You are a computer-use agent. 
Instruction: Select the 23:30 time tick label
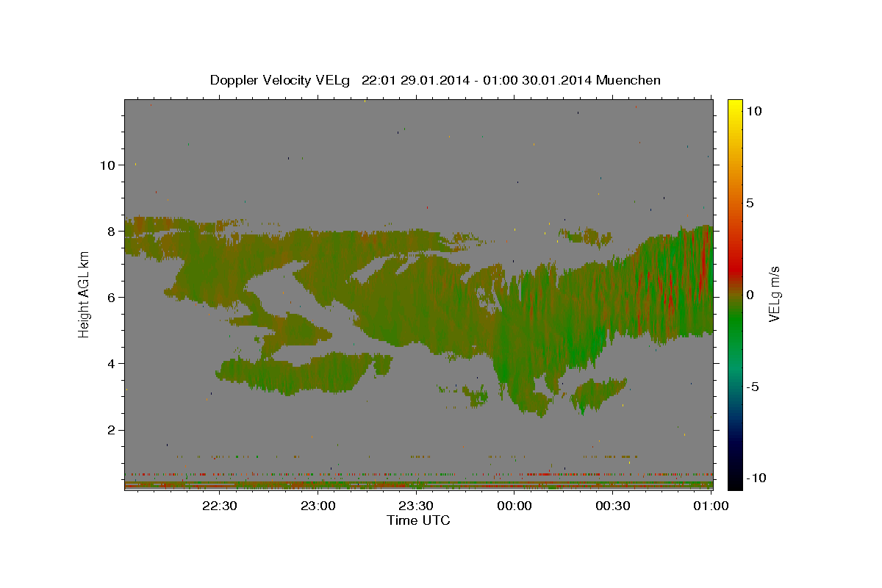[x=416, y=506]
